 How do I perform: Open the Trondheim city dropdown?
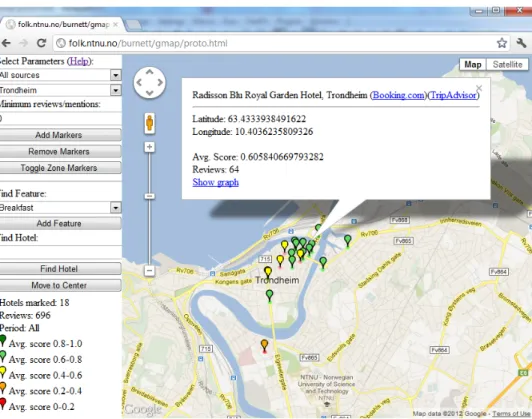[60, 90]
